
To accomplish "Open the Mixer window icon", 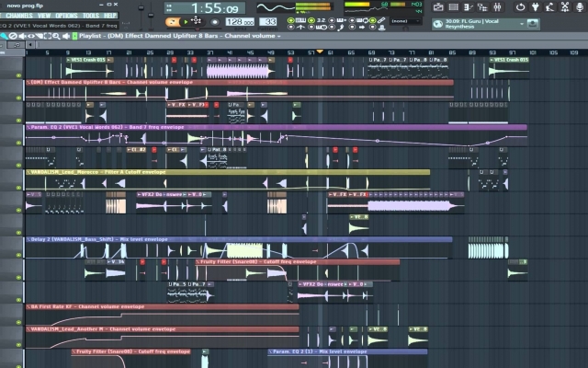I will coord(497,6).
